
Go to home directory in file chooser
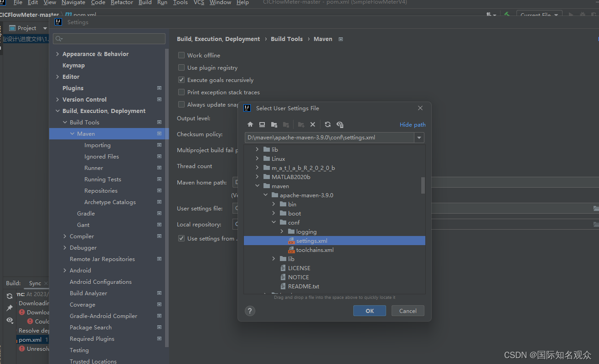[x=250, y=124]
